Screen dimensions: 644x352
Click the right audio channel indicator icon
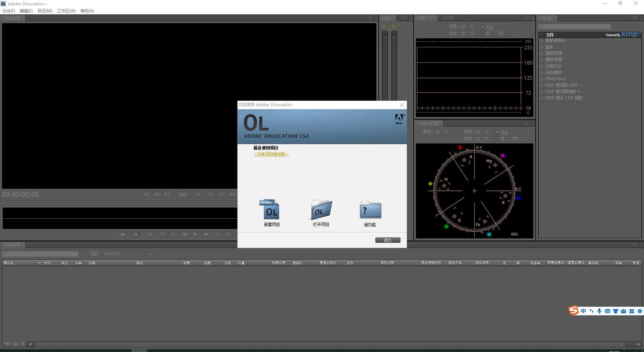pyautogui.click(x=394, y=26)
